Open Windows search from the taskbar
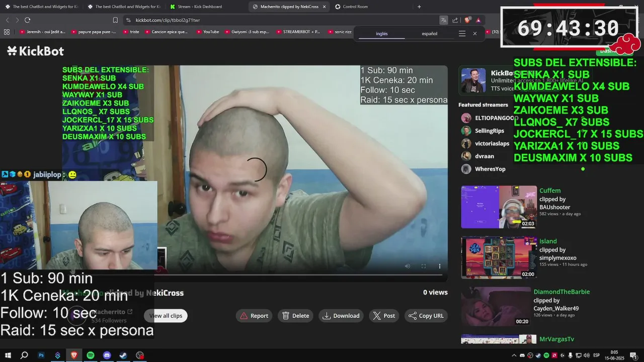 (24, 355)
